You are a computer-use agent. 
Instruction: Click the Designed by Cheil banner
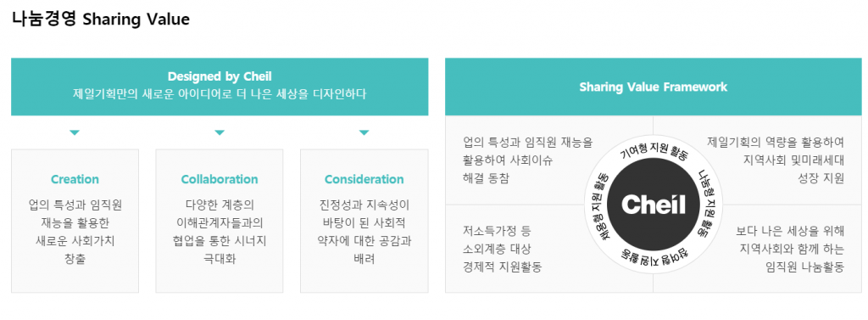click(x=220, y=87)
